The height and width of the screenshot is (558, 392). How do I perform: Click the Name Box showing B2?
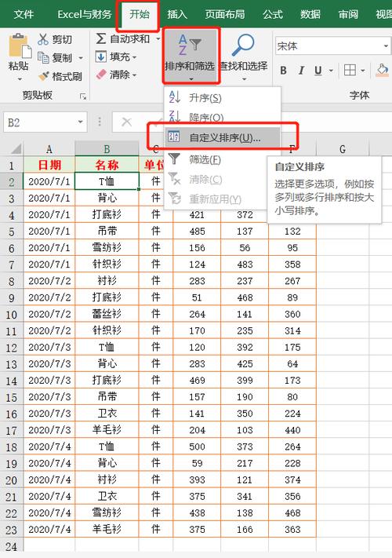coord(45,122)
